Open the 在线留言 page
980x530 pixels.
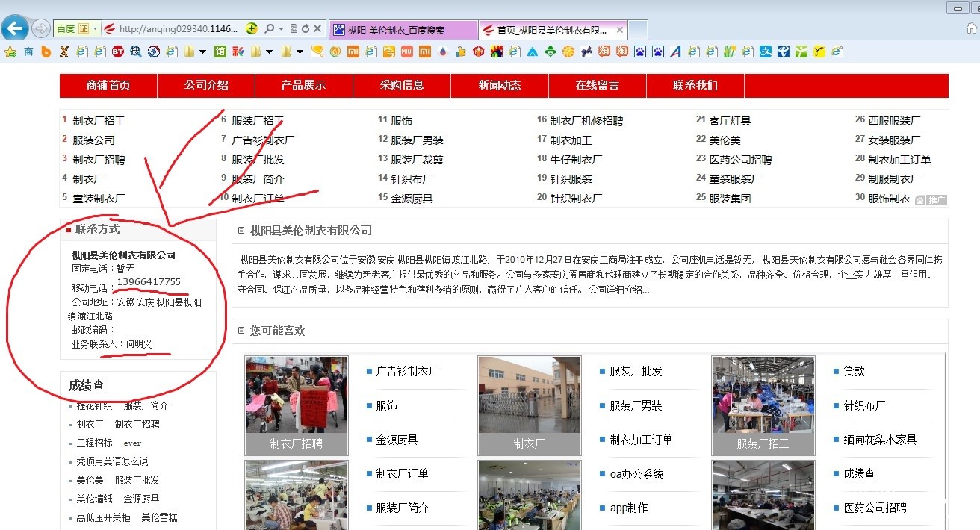(x=598, y=85)
